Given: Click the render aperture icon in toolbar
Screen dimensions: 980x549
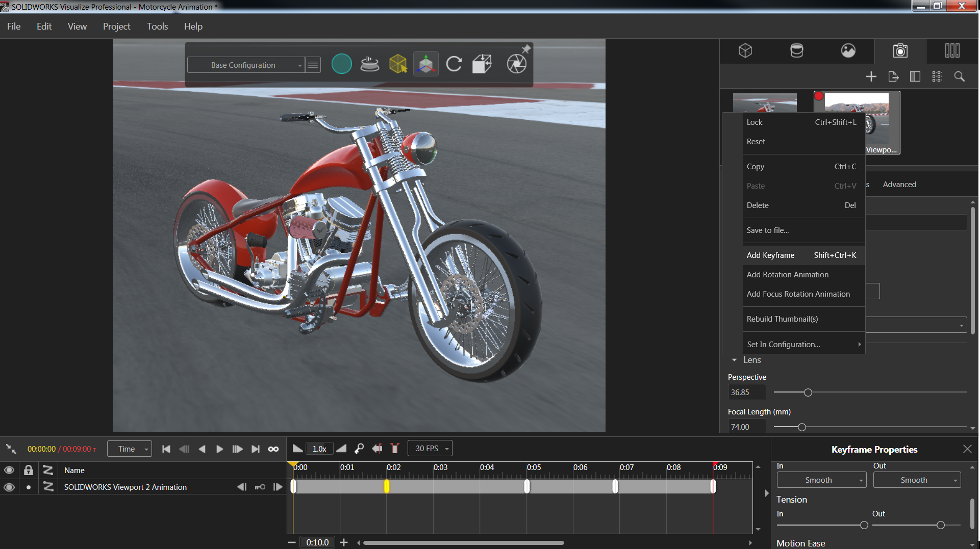Looking at the screenshot, I should coord(516,64).
